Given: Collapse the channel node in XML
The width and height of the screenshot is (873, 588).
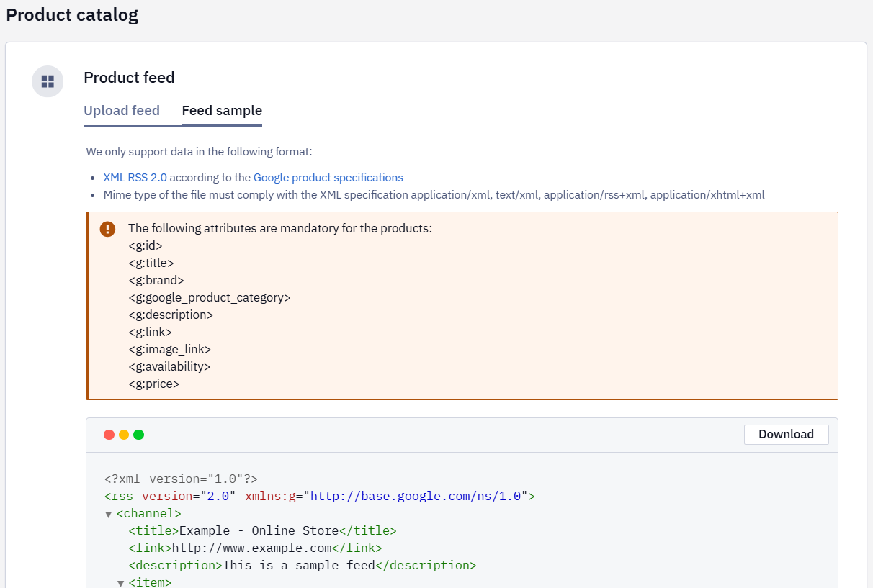Looking at the screenshot, I should point(109,514).
